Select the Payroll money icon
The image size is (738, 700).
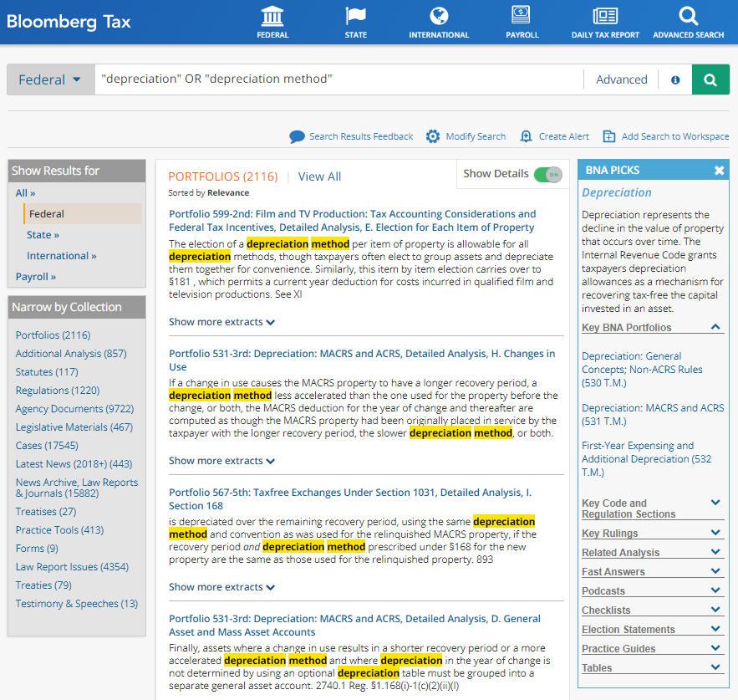[522, 16]
